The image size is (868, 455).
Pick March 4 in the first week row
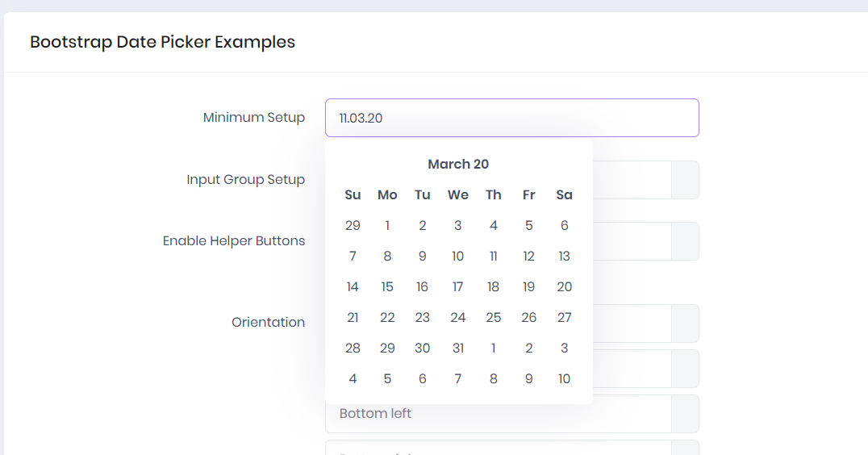tap(493, 226)
